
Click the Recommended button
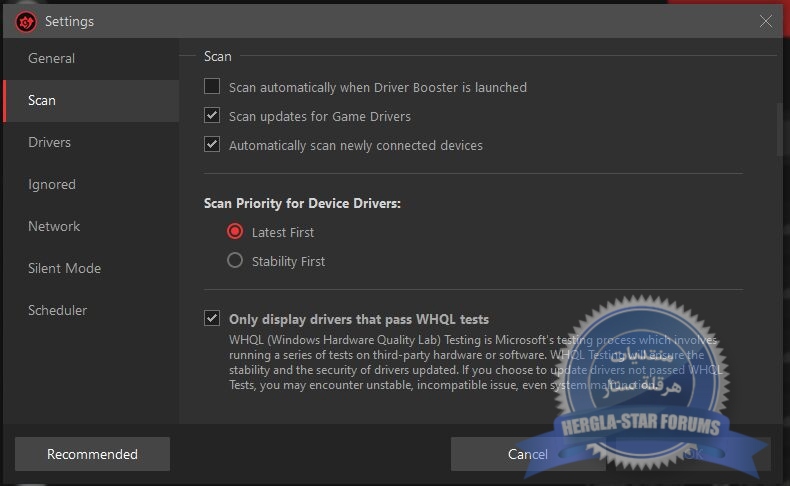point(92,454)
